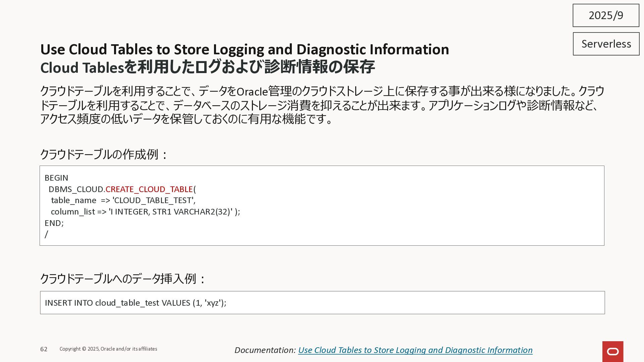Click the Japanese description paragraph
The image size is (644, 362).
click(321, 105)
